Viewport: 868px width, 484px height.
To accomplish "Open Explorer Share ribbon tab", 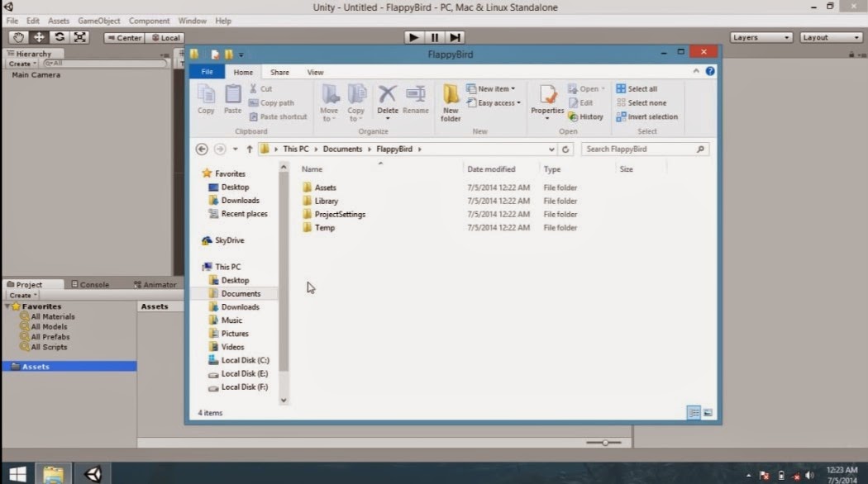I will [x=279, y=72].
